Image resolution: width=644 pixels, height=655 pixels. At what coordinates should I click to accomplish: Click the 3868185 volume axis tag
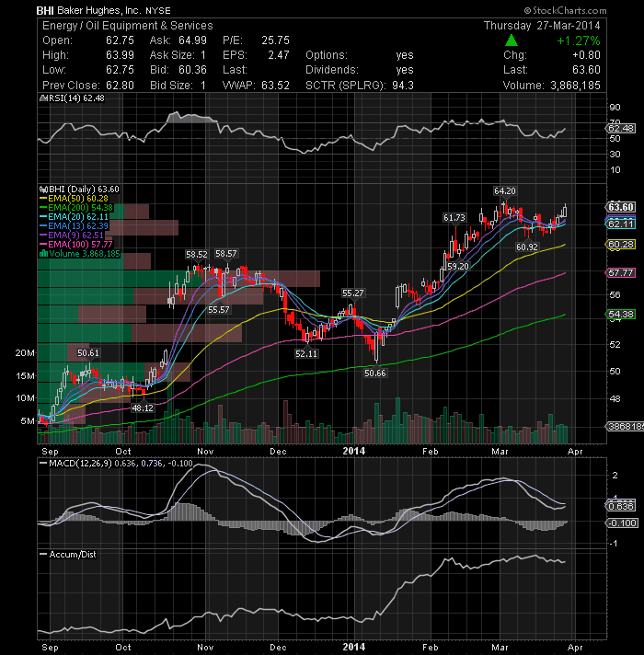tap(625, 427)
